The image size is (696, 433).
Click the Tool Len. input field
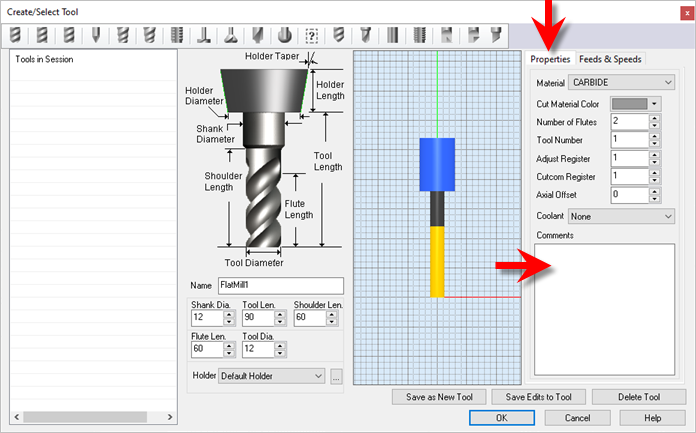258,318
